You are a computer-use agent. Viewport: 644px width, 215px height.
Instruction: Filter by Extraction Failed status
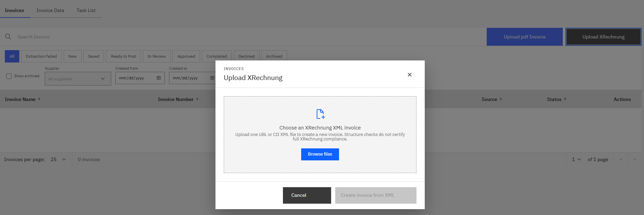[x=41, y=56]
